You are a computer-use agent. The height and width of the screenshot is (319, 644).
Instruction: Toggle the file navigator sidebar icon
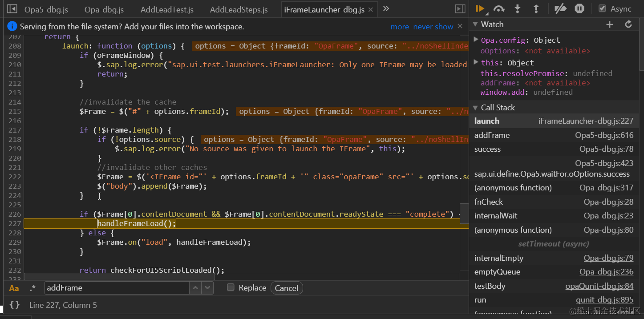12,9
